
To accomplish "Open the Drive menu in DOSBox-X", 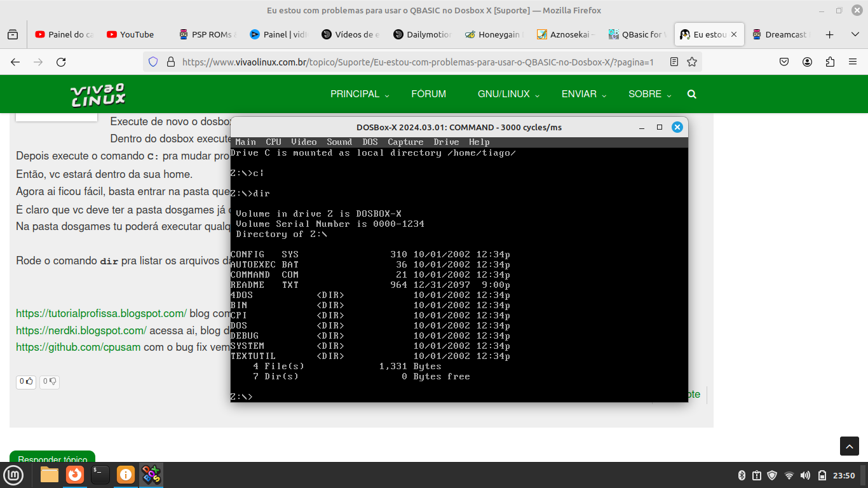I will 446,142.
